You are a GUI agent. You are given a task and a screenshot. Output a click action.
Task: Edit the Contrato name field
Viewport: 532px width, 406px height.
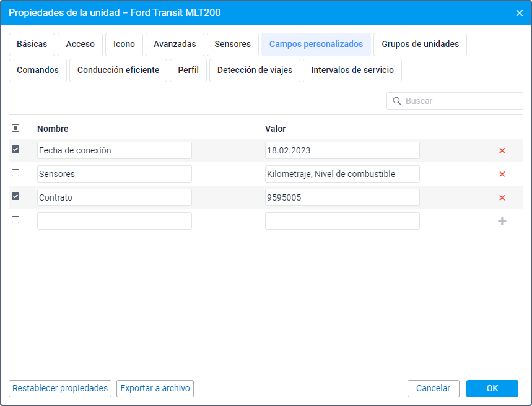pos(115,197)
